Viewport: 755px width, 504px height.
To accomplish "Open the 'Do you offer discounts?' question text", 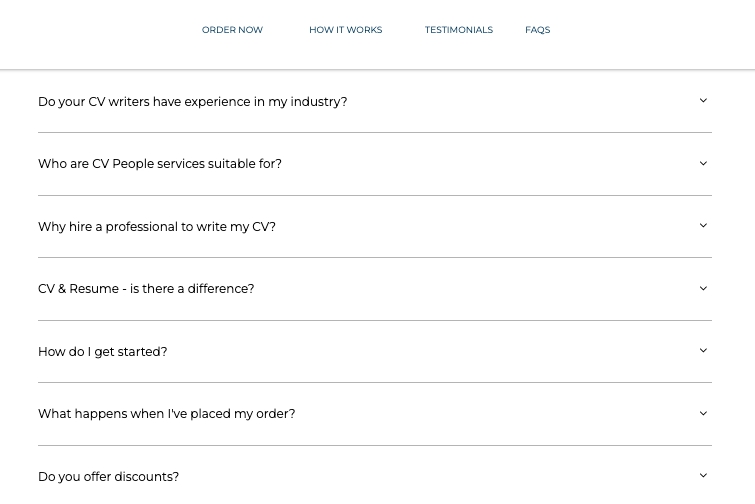I will coord(108,477).
